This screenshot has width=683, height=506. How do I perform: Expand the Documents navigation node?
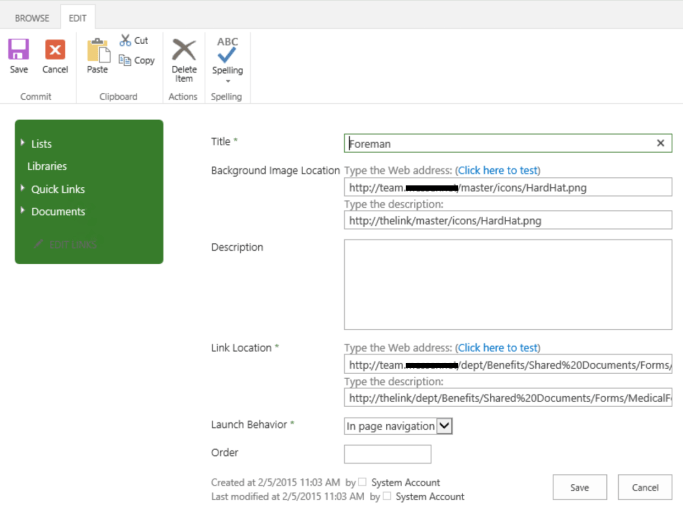22,210
